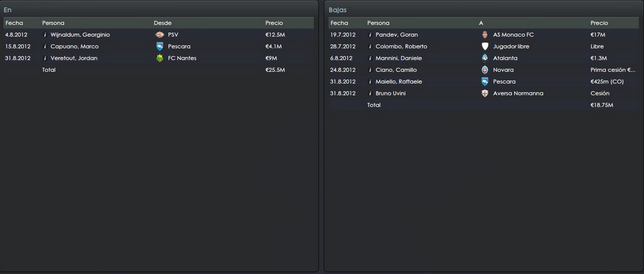Open info icon next to Bruno Uvini
The height and width of the screenshot is (274, 644).
pyautogui.click(x=370, y=93)
